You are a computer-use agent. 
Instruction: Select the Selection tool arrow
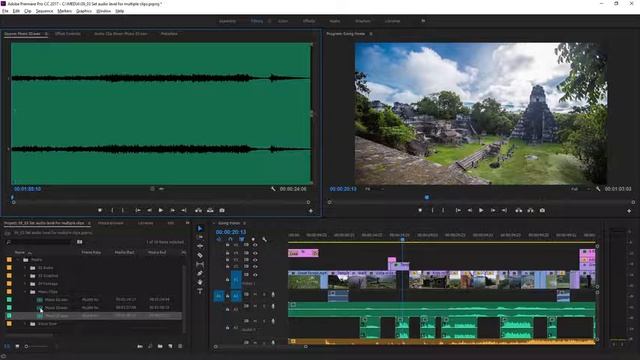[200, 229]
